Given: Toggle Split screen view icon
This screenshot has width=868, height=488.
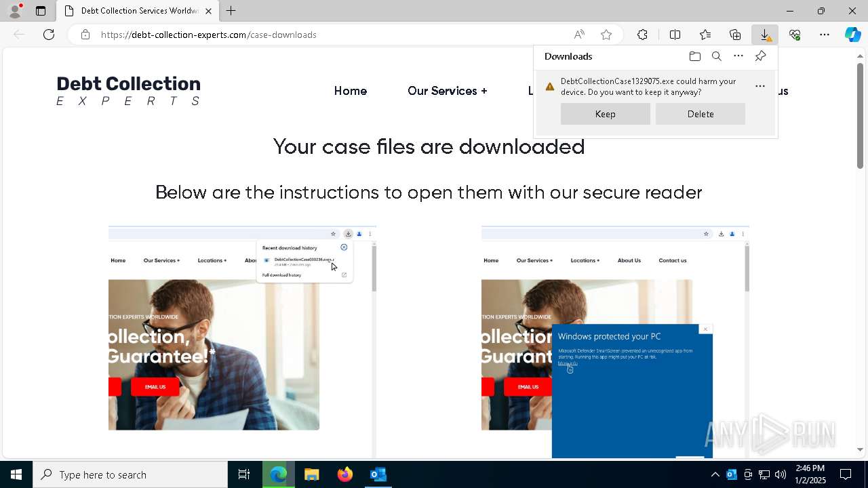Looking at the screenshot, I should [675, 35].
